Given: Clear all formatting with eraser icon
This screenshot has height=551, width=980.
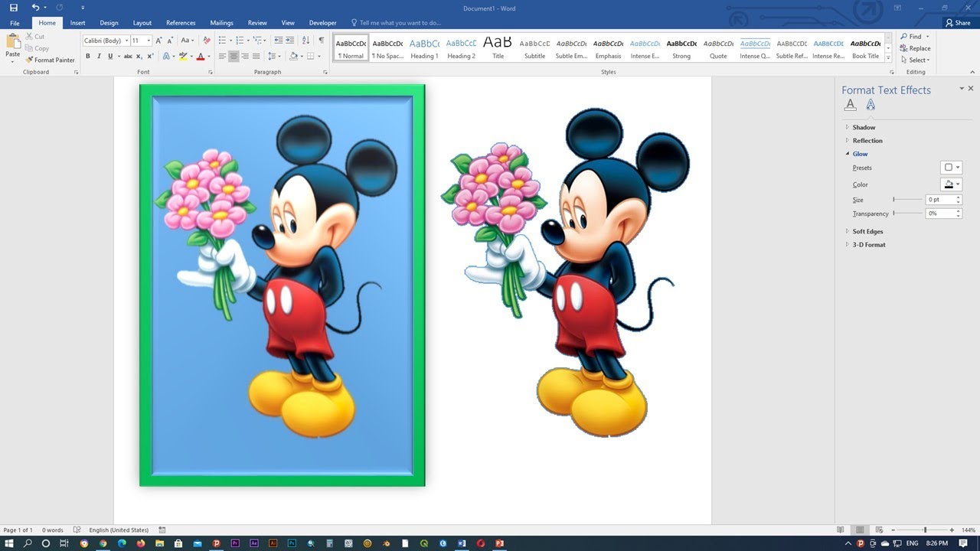Looking at the screenshot, I should coord(207,41).
